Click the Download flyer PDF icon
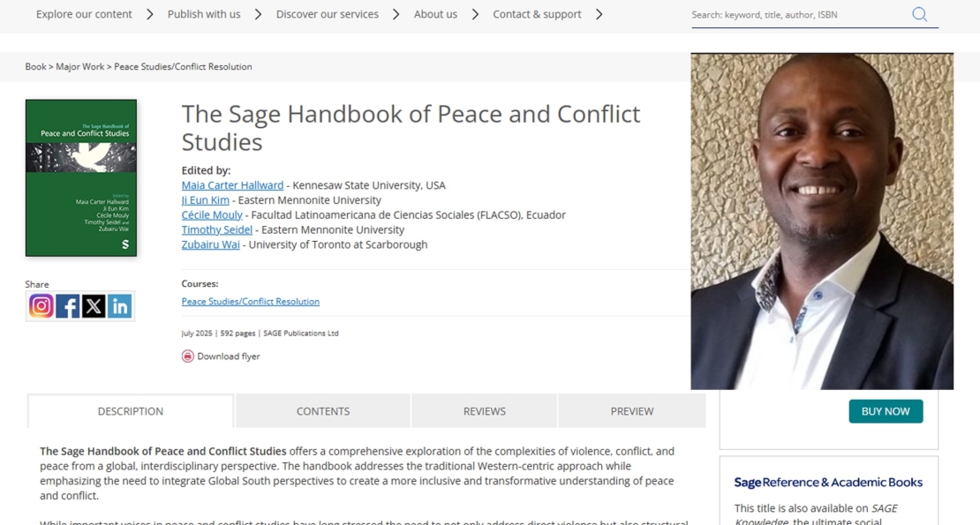This screenshot has width=980, height=525. pyautogui.click(x=187, y=356)
